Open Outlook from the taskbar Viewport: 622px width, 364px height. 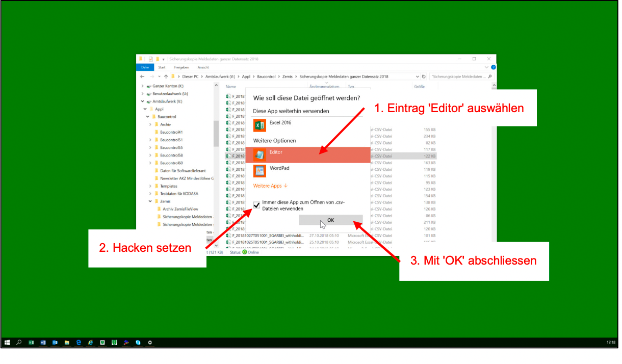coord(55,343)
